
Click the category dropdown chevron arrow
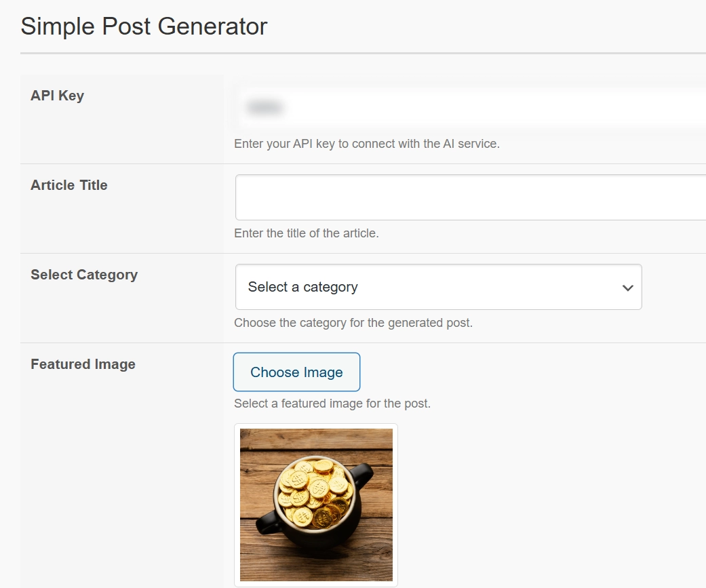(627, 288)
